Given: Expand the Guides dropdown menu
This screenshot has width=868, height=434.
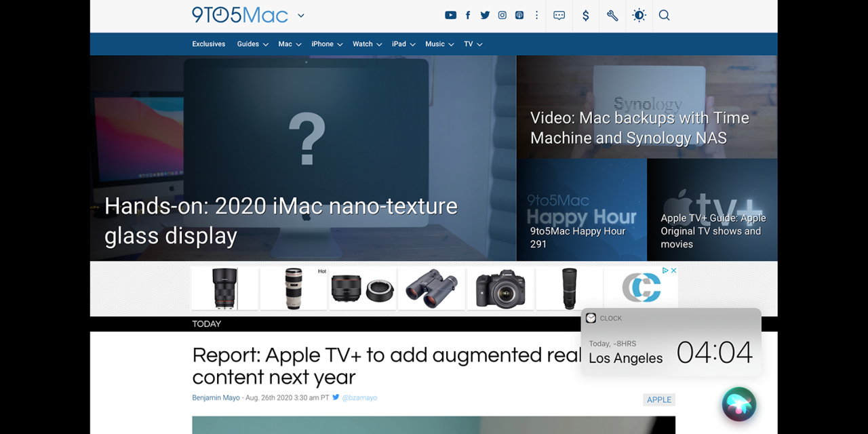Looking at the screenshot, I should tap(252, 44).
